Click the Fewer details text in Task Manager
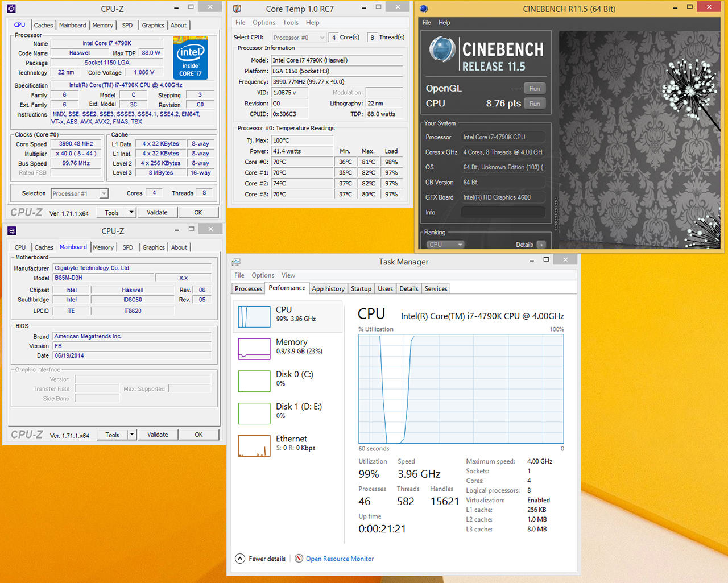Viewport: 728px width, 583px height. (x=267, y=559)
